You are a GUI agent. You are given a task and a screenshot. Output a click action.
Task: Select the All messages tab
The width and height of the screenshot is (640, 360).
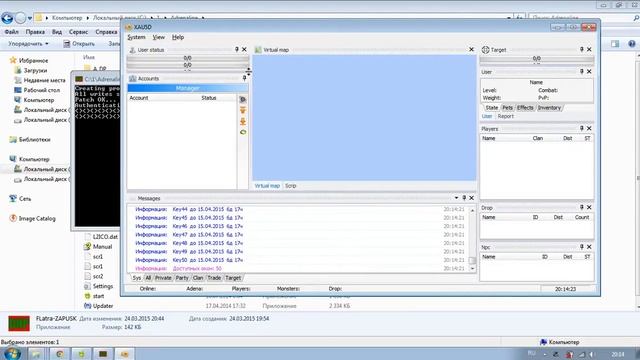(x=148, y=278)
